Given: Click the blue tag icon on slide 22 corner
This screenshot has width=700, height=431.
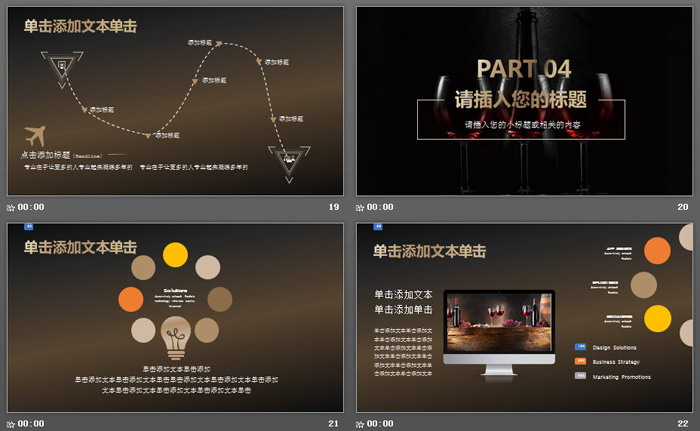Looking at the screenshot, I should 378,227.
